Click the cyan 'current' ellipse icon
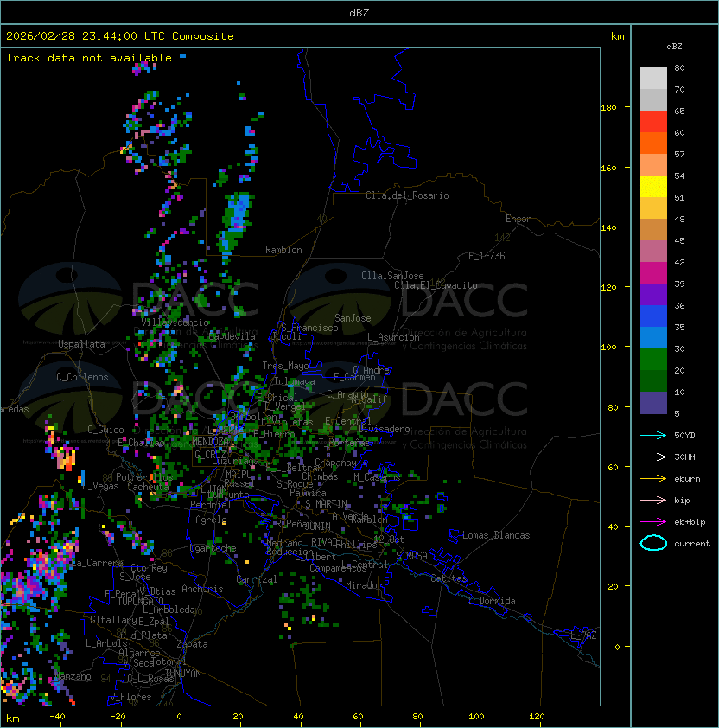The width and height of the screenshot is (719, 728). (x=653, y=543)
